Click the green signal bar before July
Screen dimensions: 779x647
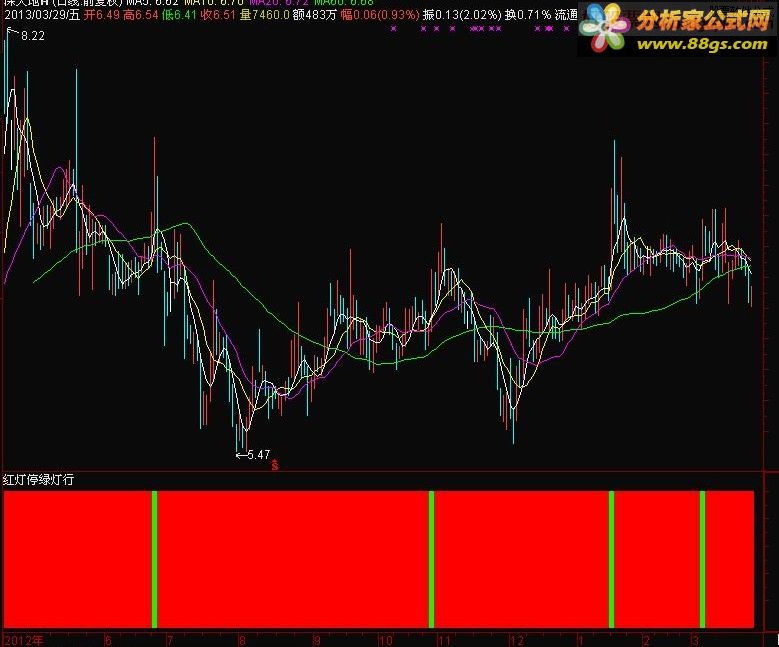(155, 559)
